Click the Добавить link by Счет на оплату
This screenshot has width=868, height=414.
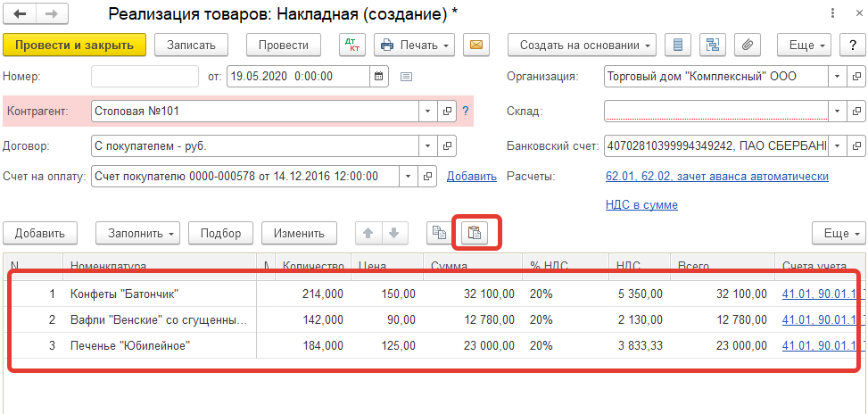coord(472,177)
